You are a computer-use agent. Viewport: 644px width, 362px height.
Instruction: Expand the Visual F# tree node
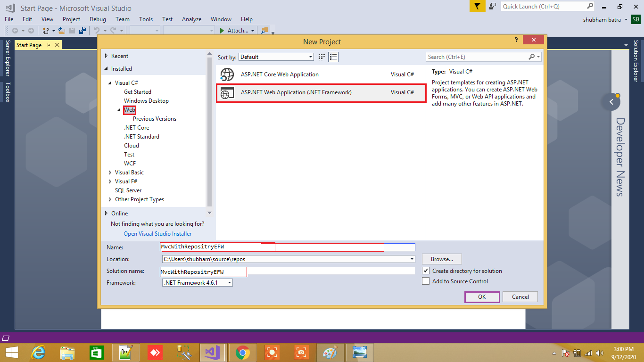point(110,181)
